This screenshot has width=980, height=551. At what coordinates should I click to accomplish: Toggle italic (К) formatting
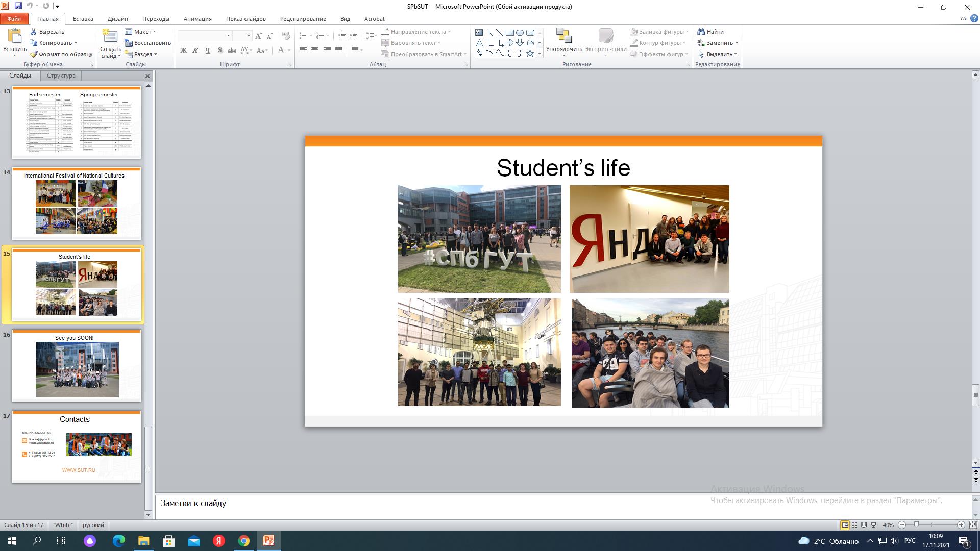tap(195, 51)
